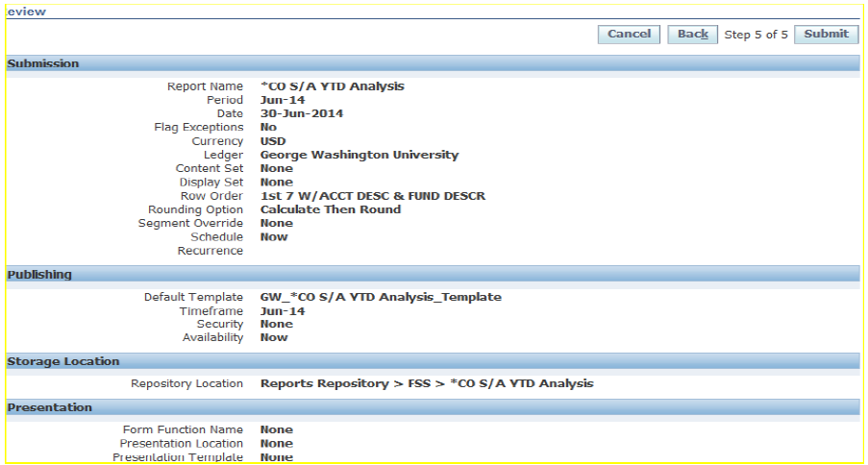This screenshot has height=465, width=868.
Task: Click the Content Set value None
Action: 276,168
